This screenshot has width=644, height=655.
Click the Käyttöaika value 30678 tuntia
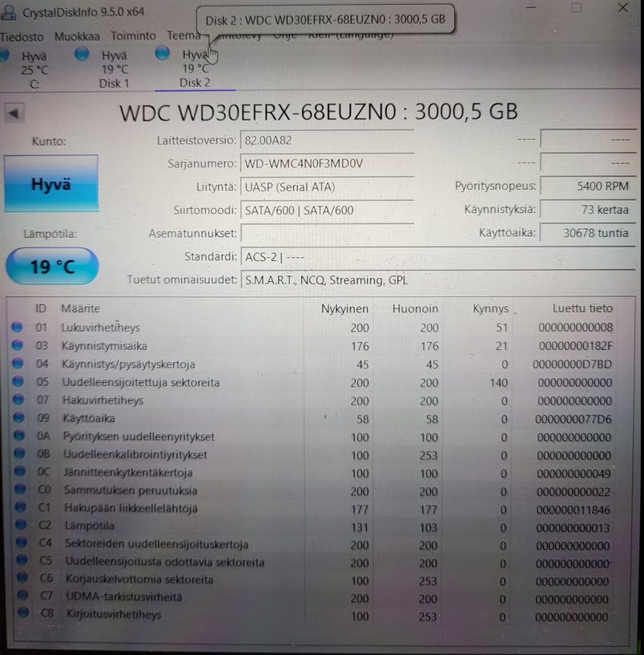(588, 233)
